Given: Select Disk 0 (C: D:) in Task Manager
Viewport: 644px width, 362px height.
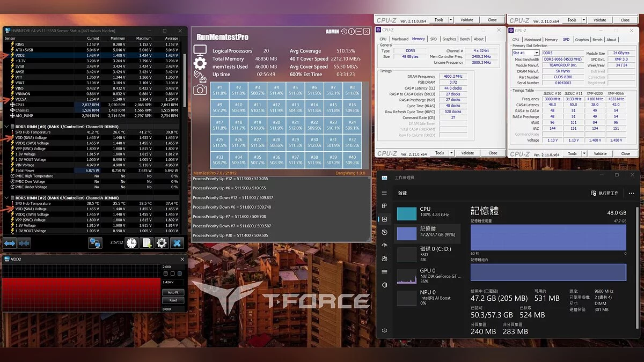Looking at the screenshot, I should [x=428, y=254].
